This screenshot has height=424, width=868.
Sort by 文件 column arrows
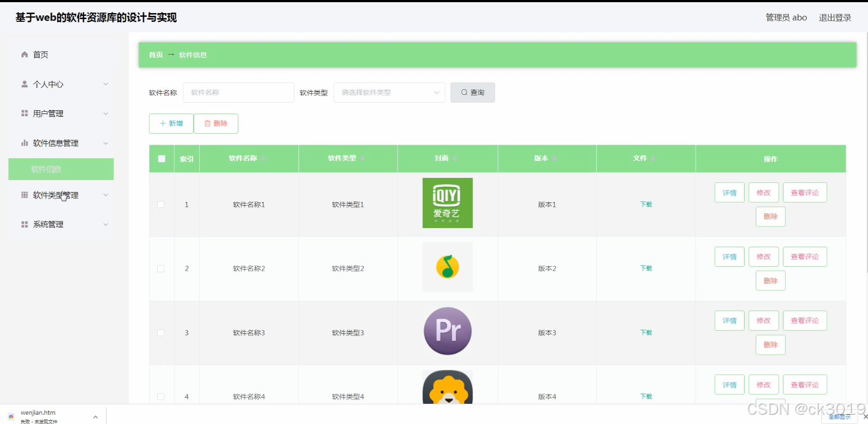[x=653, y=158]
